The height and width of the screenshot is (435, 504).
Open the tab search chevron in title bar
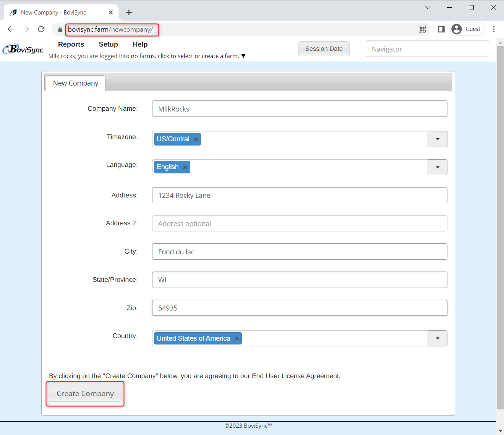click(x=428, y=8)
